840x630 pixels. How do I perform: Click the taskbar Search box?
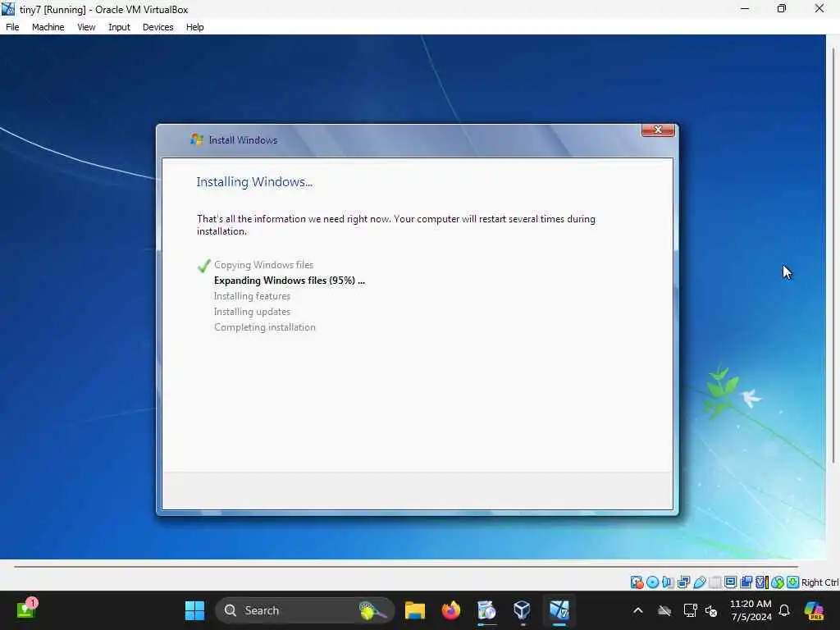304,610
